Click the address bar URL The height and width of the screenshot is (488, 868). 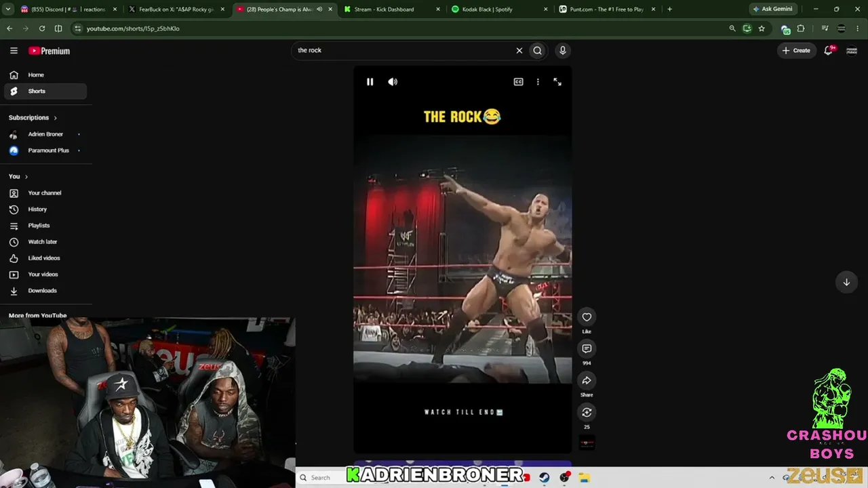click(x=133, y=28)
